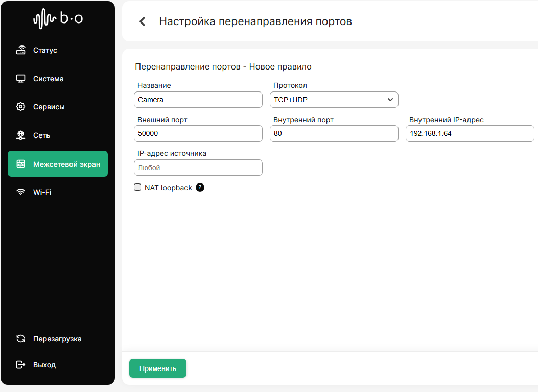538x392 pixels.
Task: Click the Название field containing Camera
Action: [x=198, y=100]
